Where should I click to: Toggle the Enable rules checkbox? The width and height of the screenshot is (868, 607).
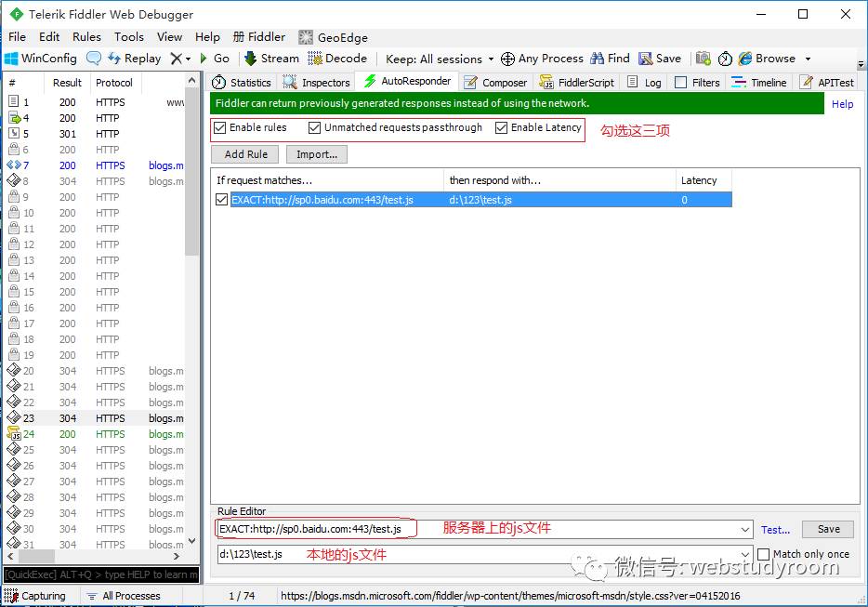219,127
